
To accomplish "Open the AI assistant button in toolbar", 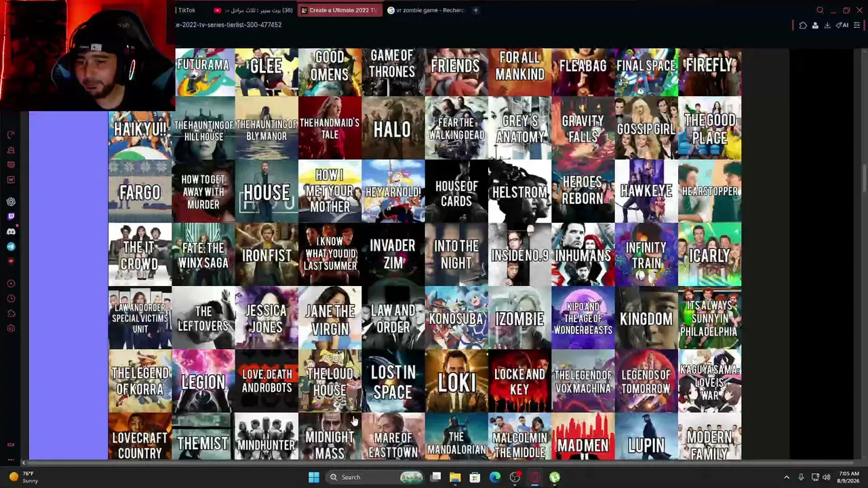I will click(843, 26).
